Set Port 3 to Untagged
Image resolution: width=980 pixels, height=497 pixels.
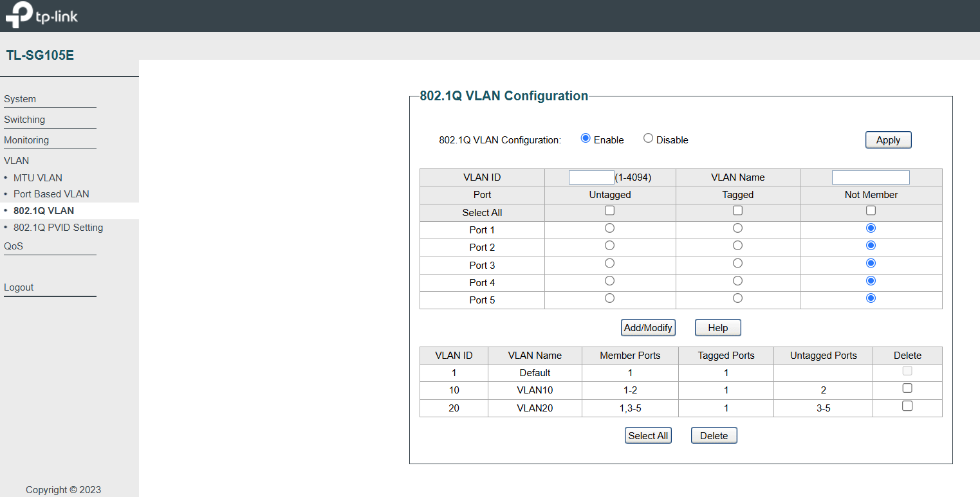tap(610, 263)
